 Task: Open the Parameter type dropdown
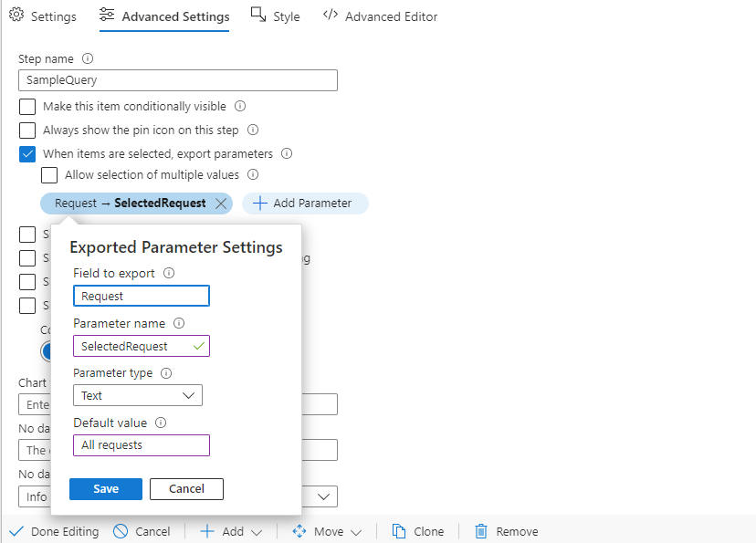[x=138, y=395]
